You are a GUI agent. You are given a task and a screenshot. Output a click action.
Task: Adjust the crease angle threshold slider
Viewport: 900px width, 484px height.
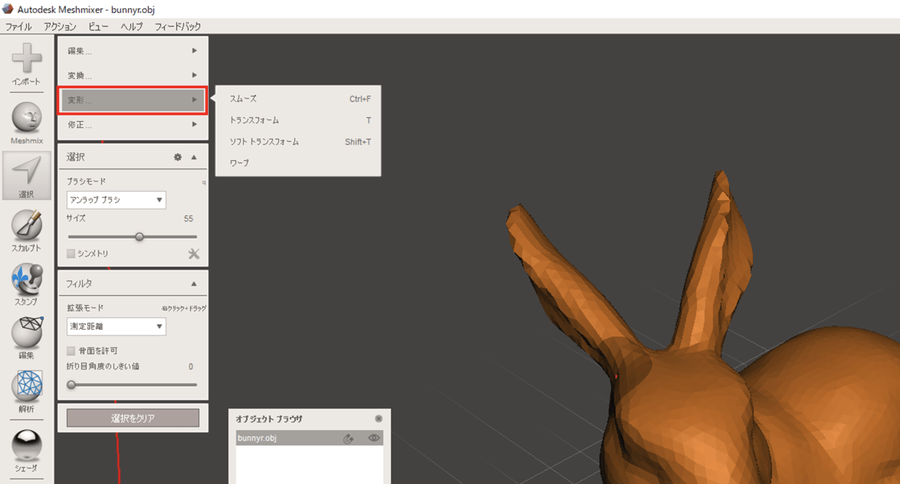(x=72, y=385)
